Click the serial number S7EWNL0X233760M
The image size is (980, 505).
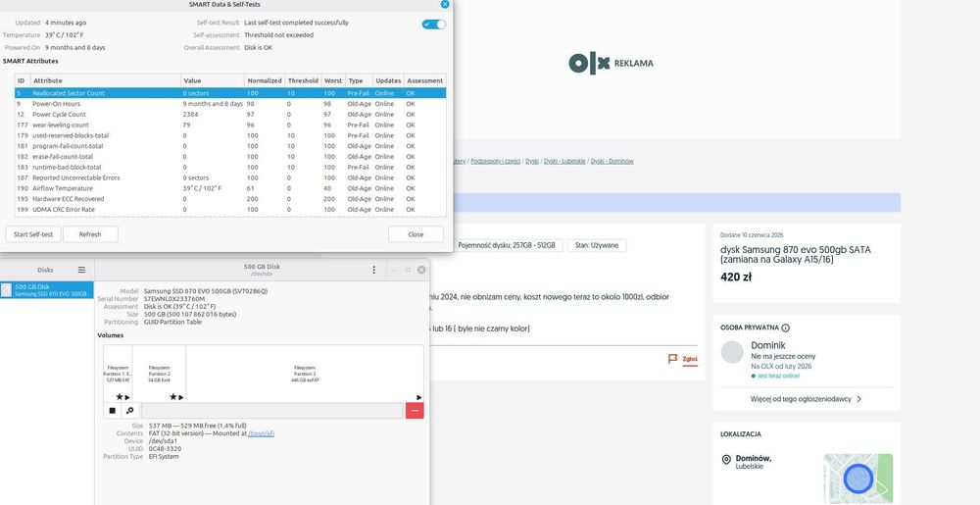(x=174, y=299)
